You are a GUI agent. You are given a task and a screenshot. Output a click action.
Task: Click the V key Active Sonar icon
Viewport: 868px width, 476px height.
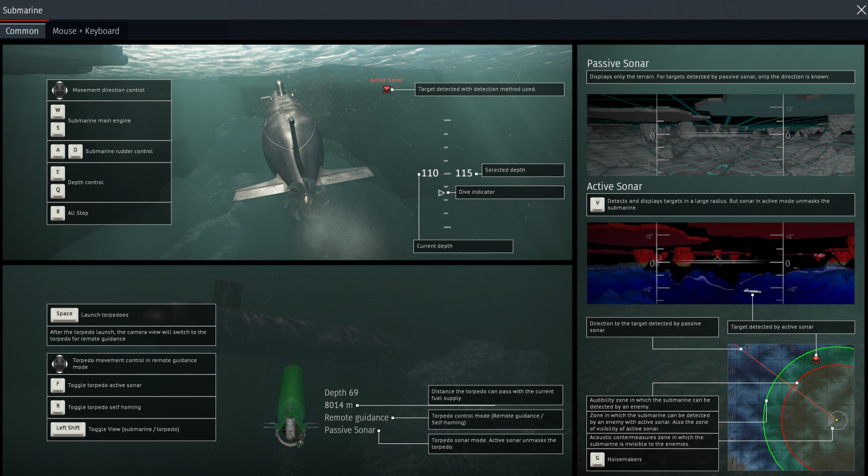click(x=597, y=204)
